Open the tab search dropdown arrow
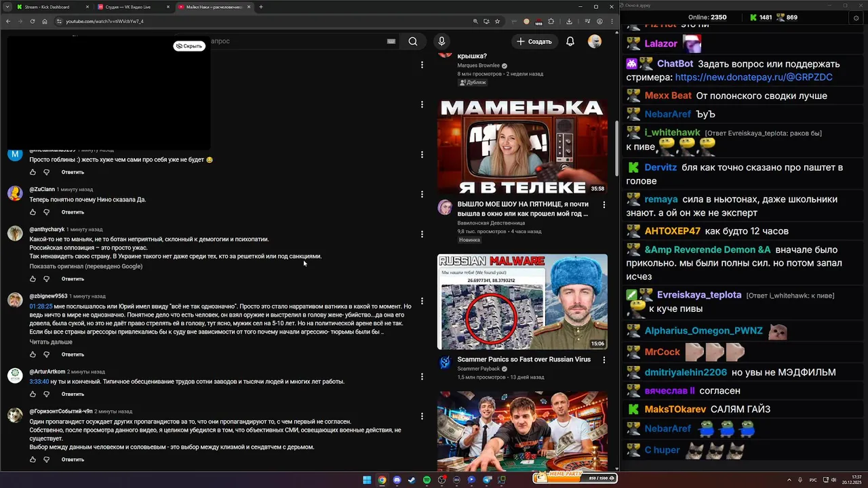868x488 pixels. pos(7,7)
